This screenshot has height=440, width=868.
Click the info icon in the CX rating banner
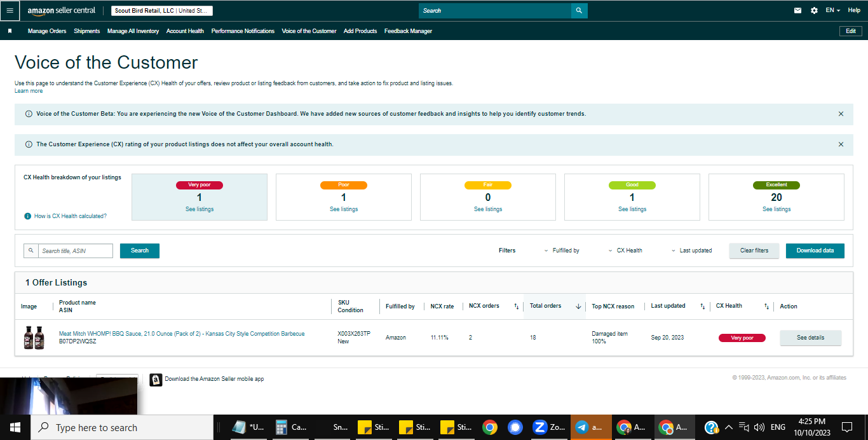click(29, 144)
